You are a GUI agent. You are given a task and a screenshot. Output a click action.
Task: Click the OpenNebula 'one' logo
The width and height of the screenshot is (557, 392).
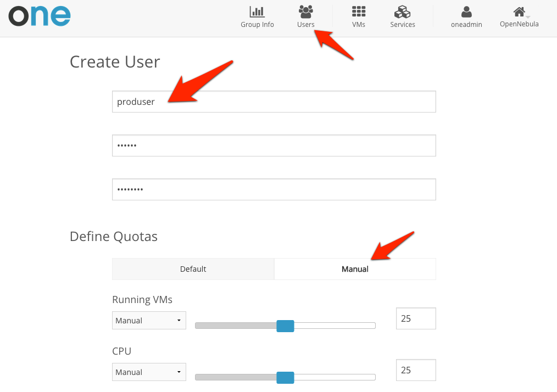pos(40,16)
